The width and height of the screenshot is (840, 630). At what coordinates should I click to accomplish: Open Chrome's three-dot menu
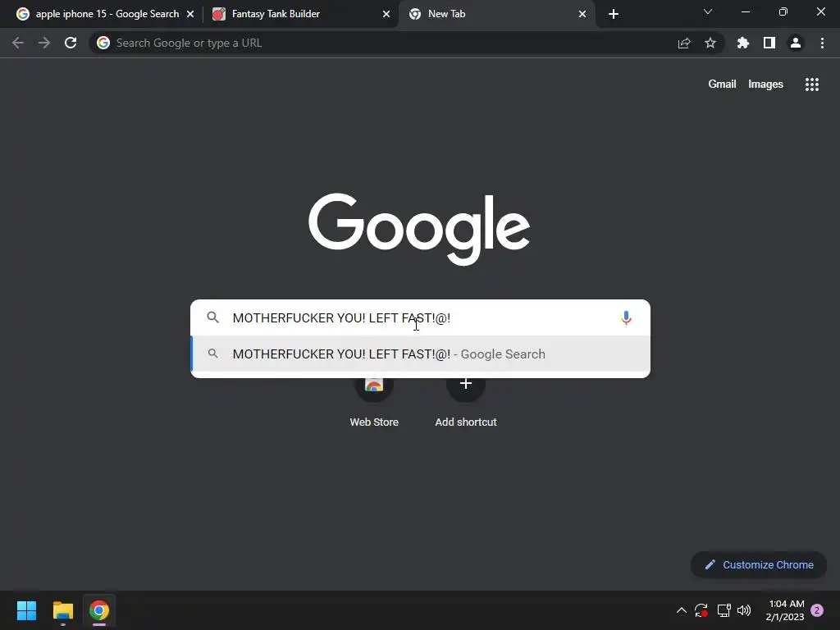coord(822,43)
